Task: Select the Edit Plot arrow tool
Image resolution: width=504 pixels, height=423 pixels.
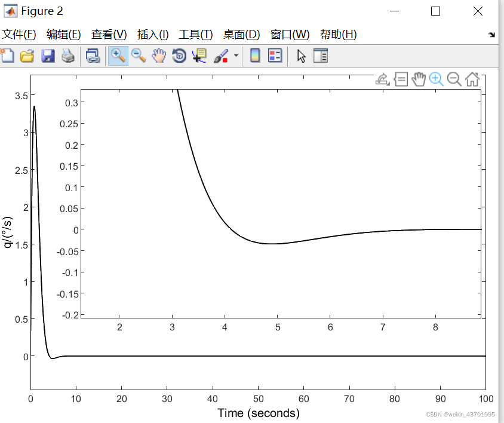Action: click(301, 56)
